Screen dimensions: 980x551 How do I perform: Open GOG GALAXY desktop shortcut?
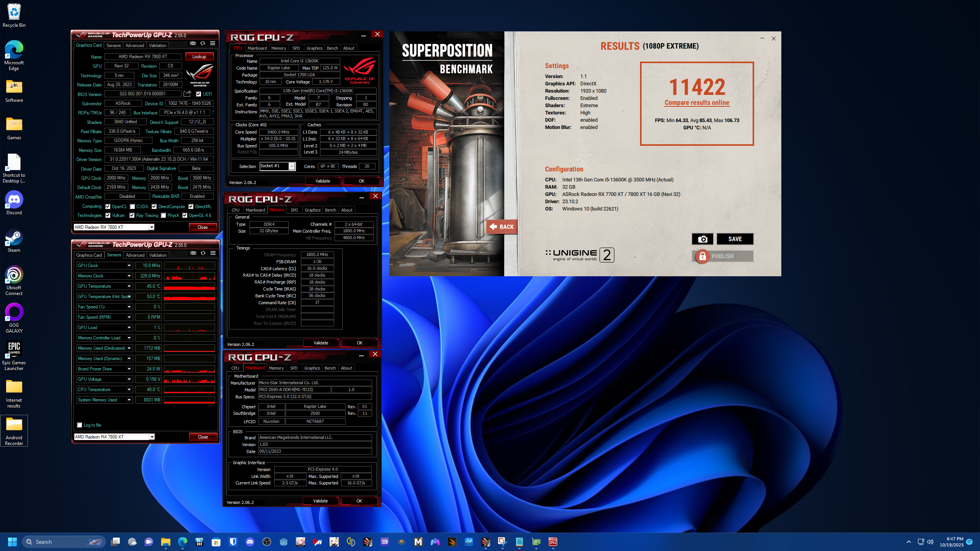[x=14, y=318]
